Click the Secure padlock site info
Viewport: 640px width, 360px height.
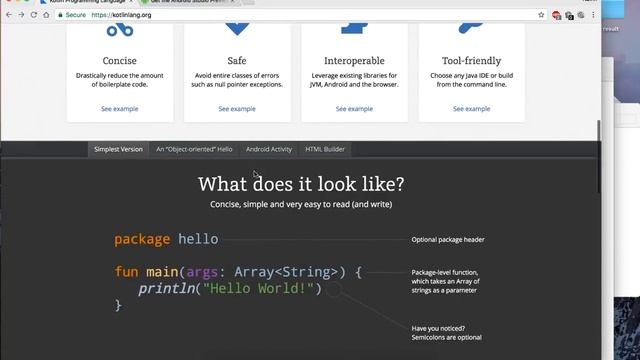click(72, 15)
